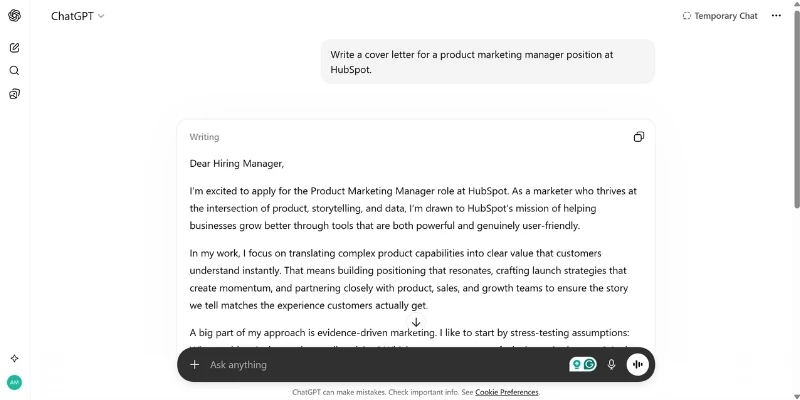Copy the cover letter text
Image resolution: width=800 pixels, height=400 pixels.
click(639, 137)
